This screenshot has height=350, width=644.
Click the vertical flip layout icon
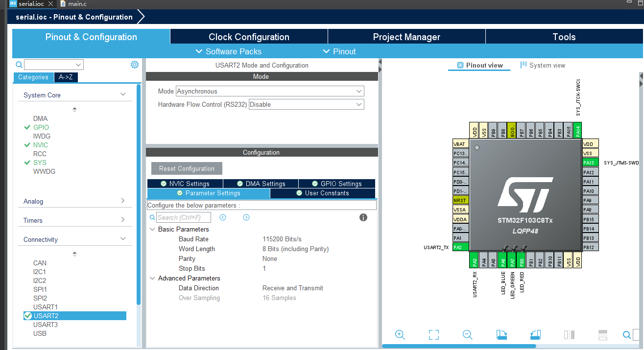(x=569, y=335)
